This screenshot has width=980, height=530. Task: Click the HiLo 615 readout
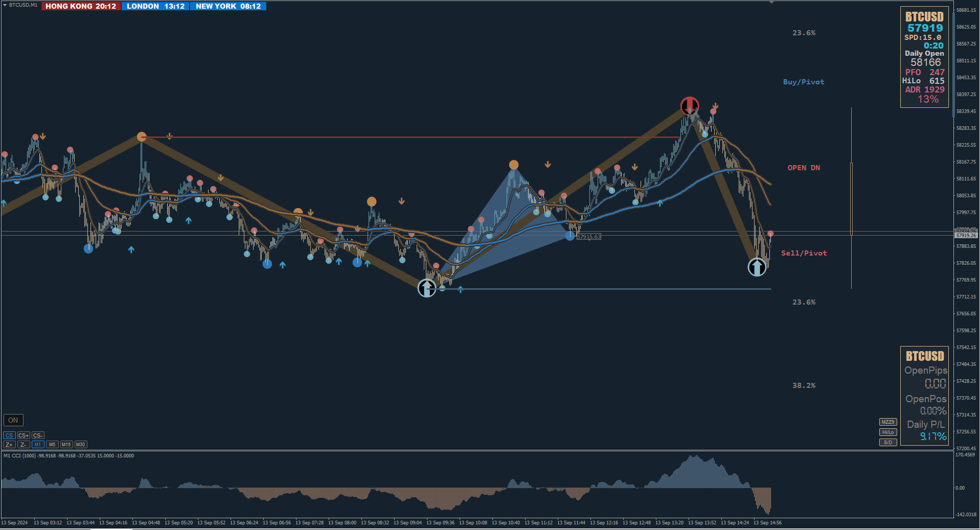click(923, 81)
